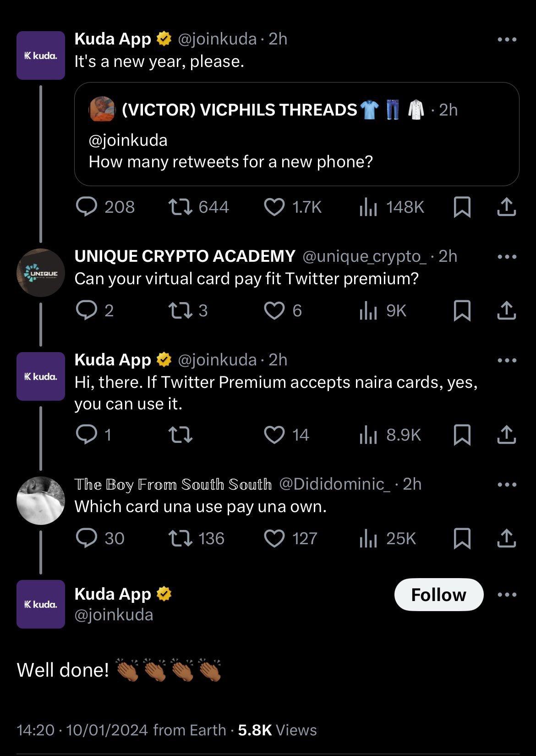Image resolution: width=536 pixels, height=756 pixels.
Task: Open more options beside the Follow button
Action: [507, 595]
